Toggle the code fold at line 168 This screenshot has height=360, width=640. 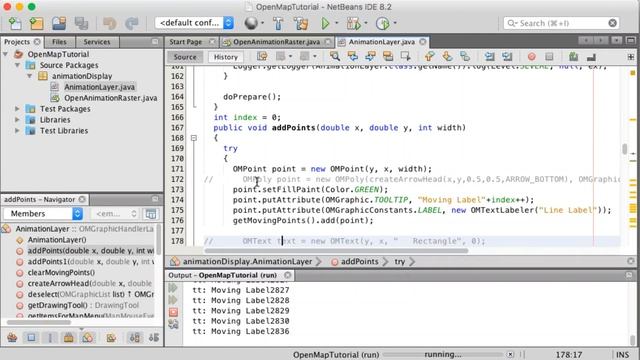pos(194,138)
